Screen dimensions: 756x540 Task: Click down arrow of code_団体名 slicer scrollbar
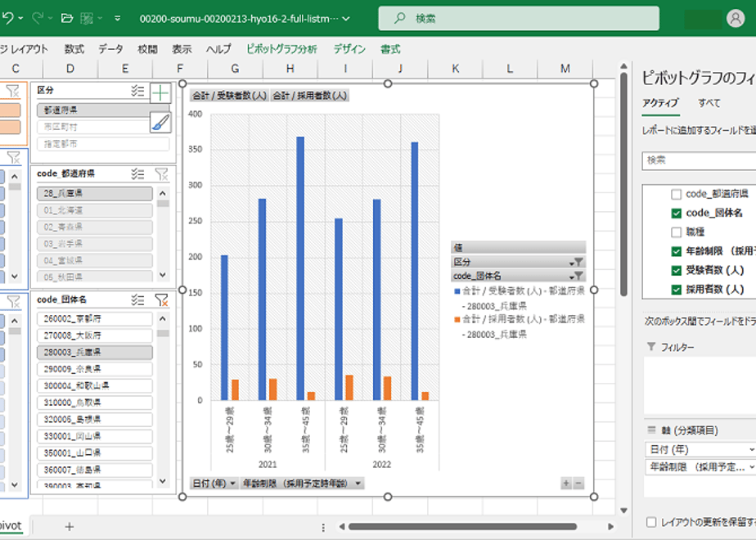click(x=163, y=481)
